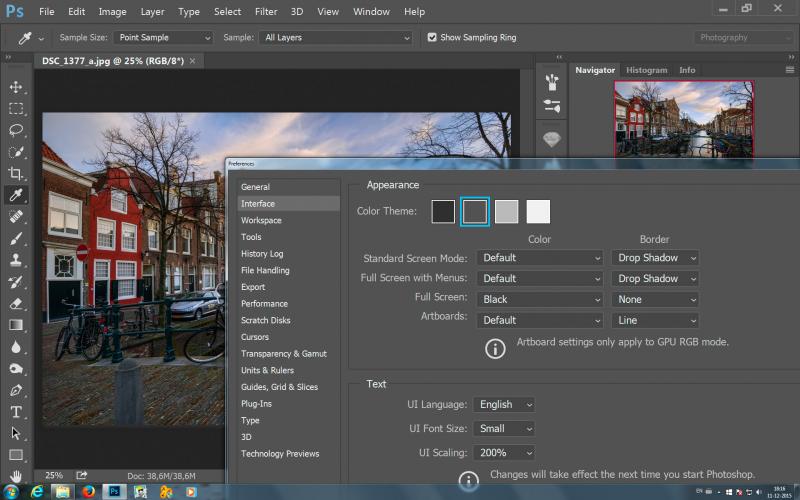Open the UI Language dropdown
800x500 pixels.
(x=504, y=405)
